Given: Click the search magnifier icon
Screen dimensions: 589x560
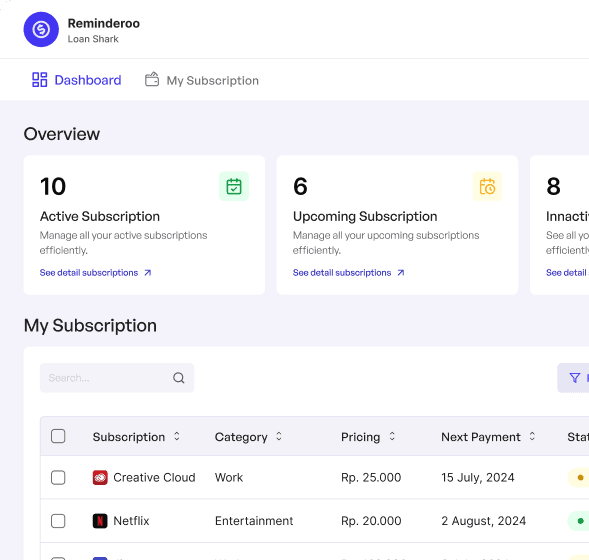Looking at the screenshot, I should (178, 378).
